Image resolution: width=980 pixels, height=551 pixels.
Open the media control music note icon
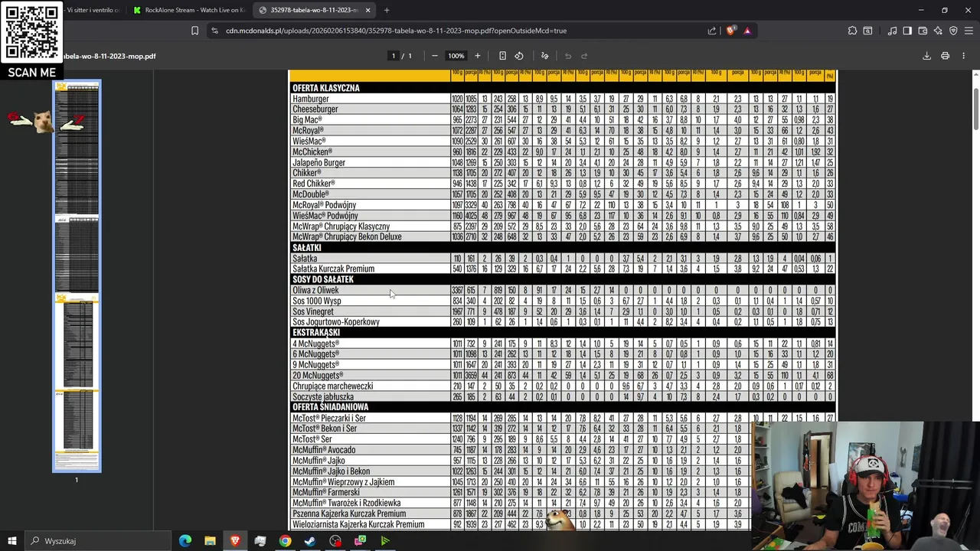coord(892,31)
